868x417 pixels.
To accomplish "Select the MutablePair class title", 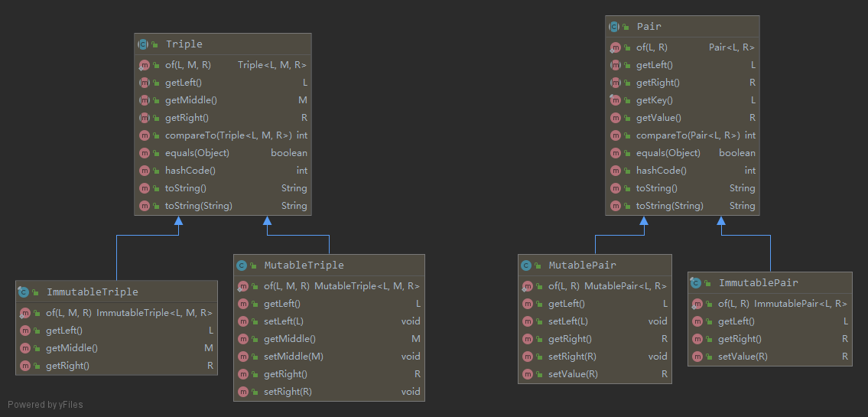I will (582, 266).
